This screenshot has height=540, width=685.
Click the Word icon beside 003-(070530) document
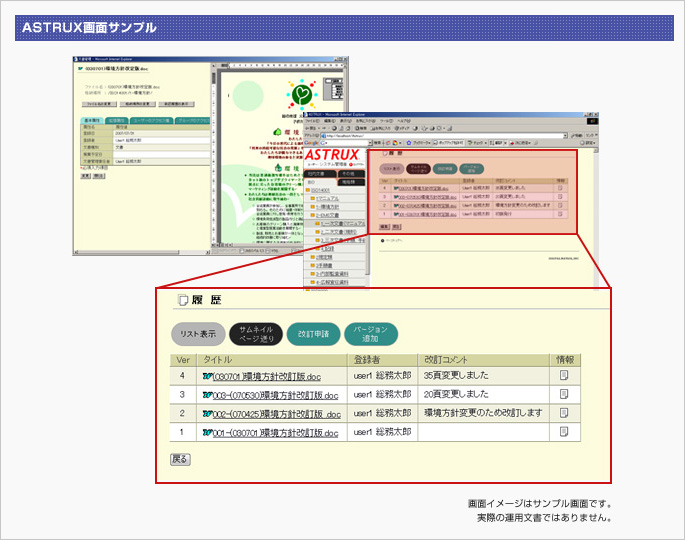tap(208, 395)
